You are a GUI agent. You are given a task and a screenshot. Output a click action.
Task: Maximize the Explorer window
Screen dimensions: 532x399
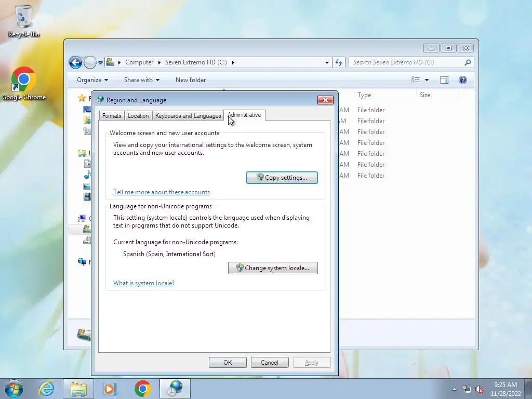click(x=448, y=48)
